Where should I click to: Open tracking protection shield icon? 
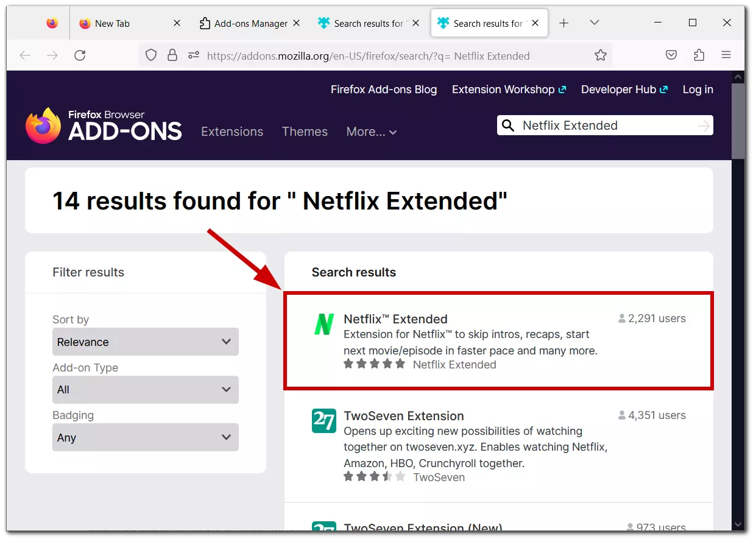(x=151, y=55)
